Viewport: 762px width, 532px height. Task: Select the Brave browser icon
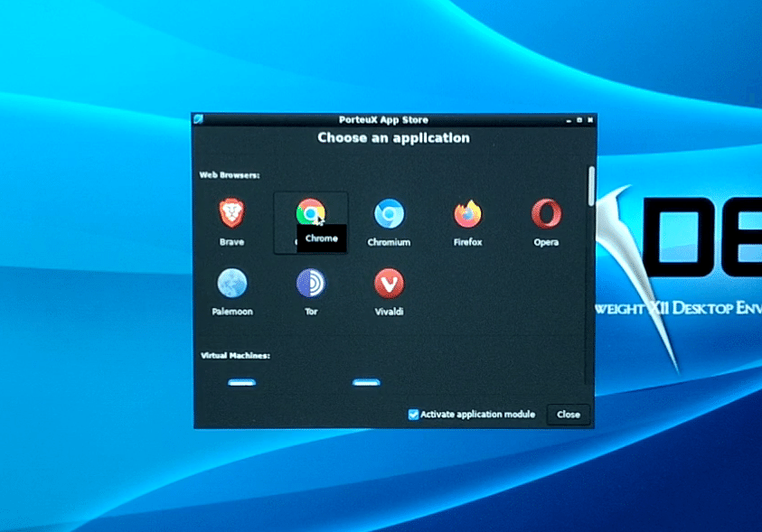tap(231, 212)
